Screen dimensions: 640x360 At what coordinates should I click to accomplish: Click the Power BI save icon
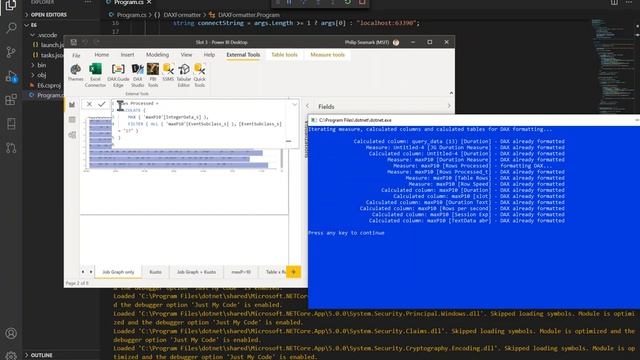click(x=73, y=42)
